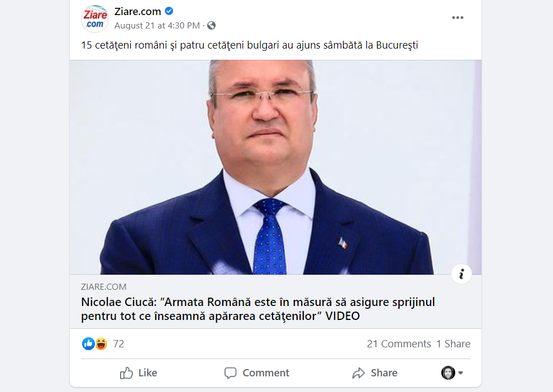Click the ZIARE.COM source domain label

104,287
